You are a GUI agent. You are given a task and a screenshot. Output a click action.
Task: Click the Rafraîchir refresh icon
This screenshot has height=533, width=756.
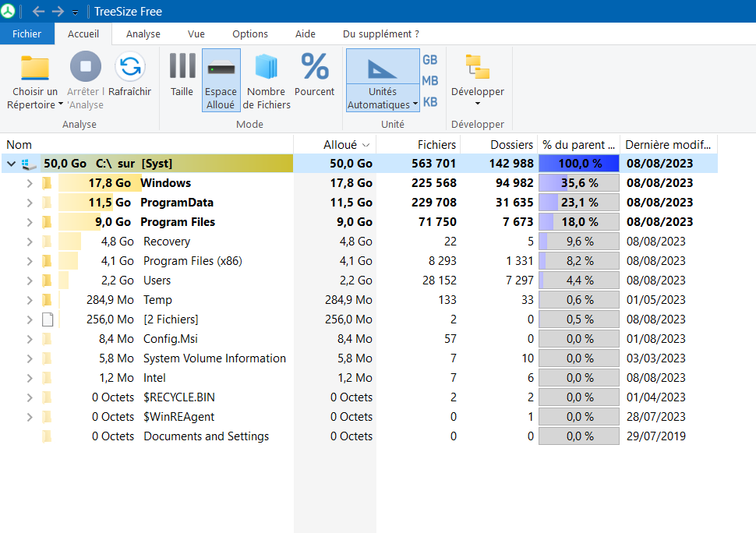coord(130,66)
